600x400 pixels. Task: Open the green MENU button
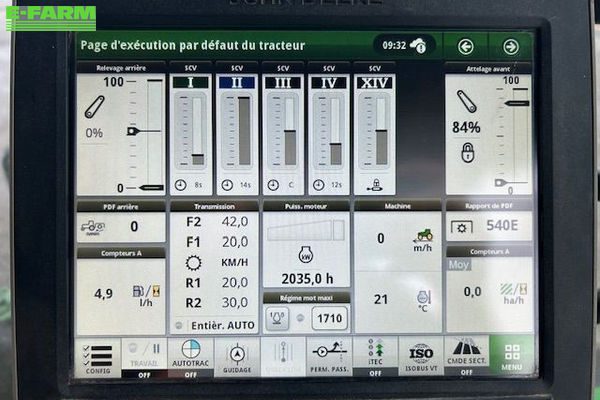click(x=512, y=356)
